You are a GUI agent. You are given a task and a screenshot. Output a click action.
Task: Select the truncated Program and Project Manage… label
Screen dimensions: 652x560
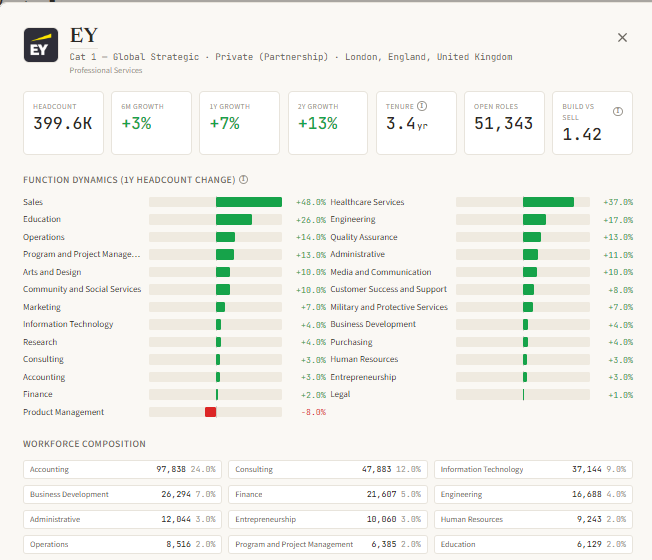coord(82,254)
